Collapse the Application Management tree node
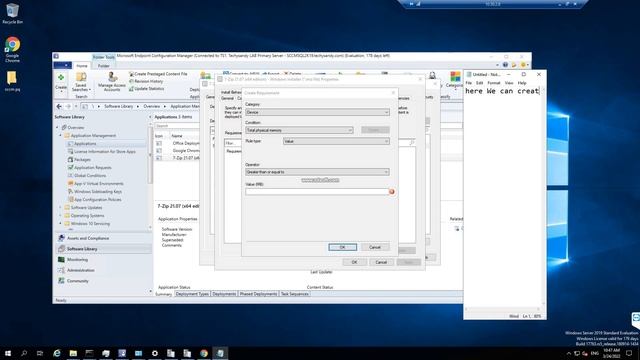 60,136
